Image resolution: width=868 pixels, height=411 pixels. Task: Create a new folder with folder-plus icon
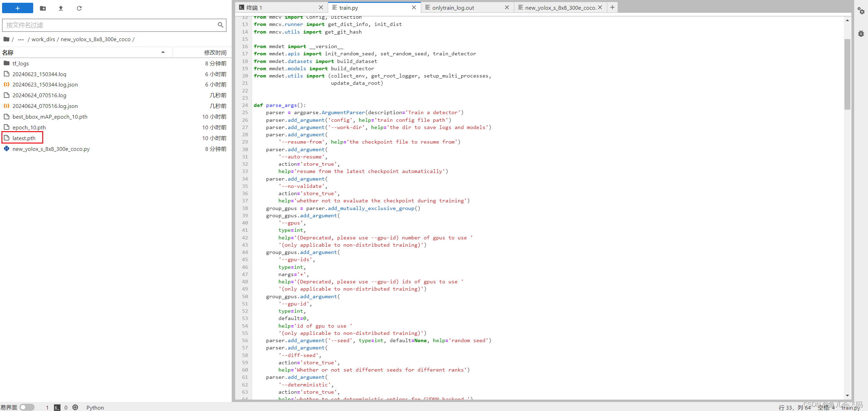tap(43, 8)
